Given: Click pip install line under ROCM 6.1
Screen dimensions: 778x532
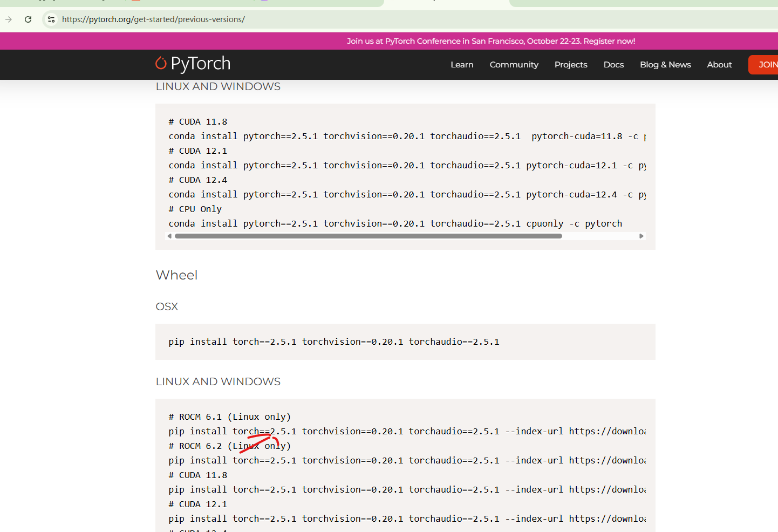Looking at the screenshot, I should click(x=407, y=432).
